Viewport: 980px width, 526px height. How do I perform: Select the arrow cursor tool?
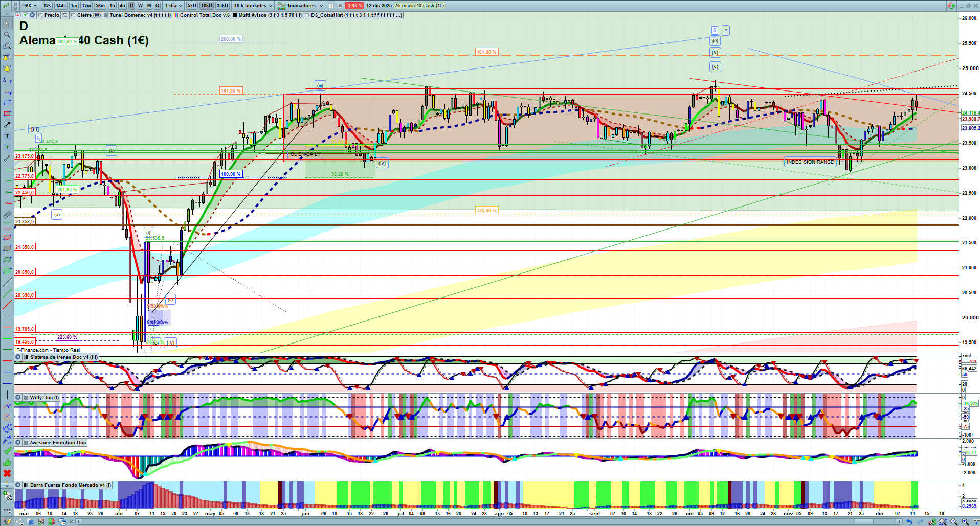[x=7, y=24]
